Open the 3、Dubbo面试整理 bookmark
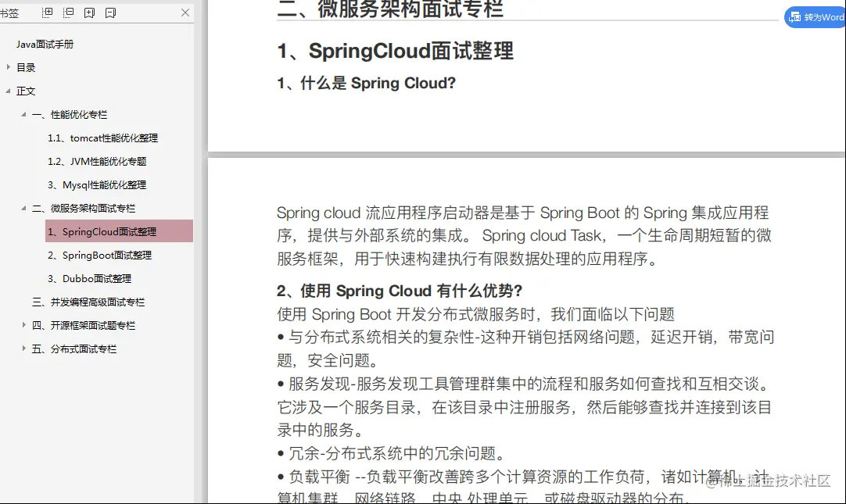846x504 pixels. click(x=90, y=279)
